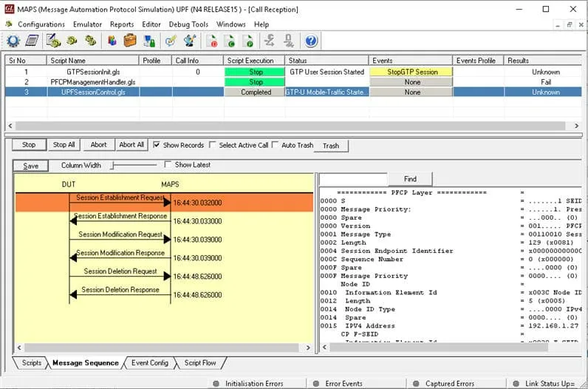Image resolution: width=588 pixels, height=389 pixels.
Task: Click the blue question mark help icon
Action: point(311,41)
